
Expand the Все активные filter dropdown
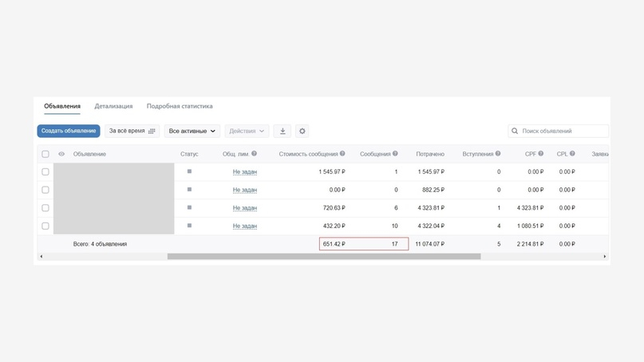192,131
